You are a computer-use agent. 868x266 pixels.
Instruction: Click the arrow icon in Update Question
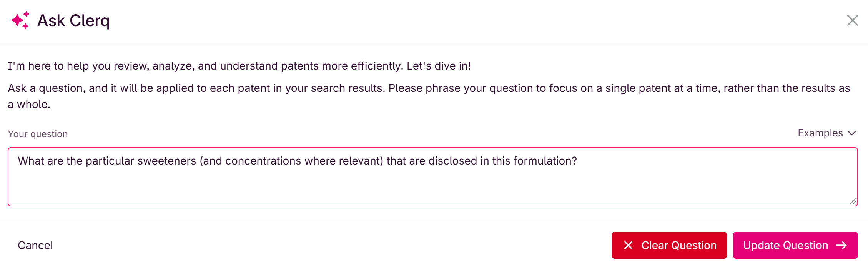(x=841, y=245)
